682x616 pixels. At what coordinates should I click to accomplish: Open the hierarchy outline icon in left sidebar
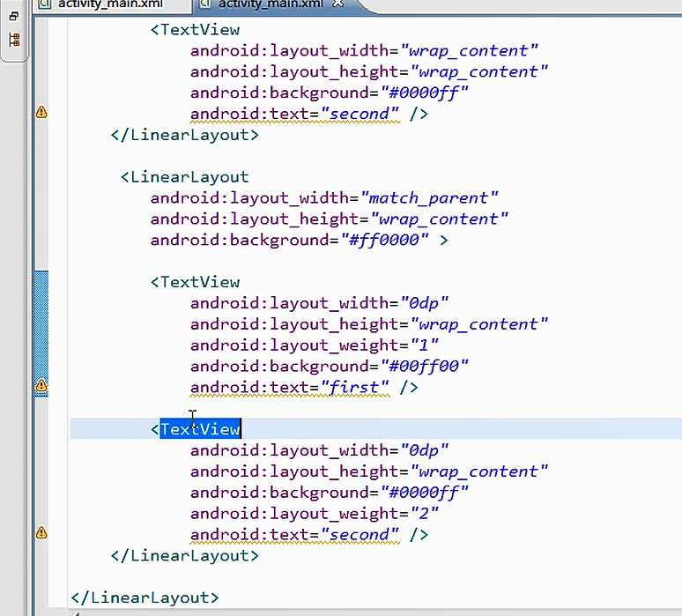tap(14, 40)
